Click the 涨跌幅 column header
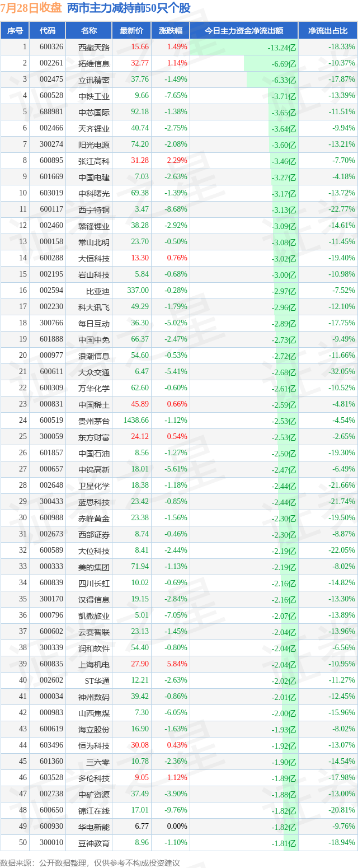The height and width of the screenshot is (868, 358). pyautogui.click(x=170, y=31)
